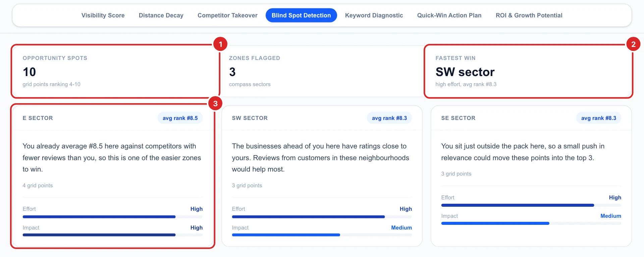Click the SW Sector description about ratings
Viewport: 644px width, 257px height.
coord(321,157)
